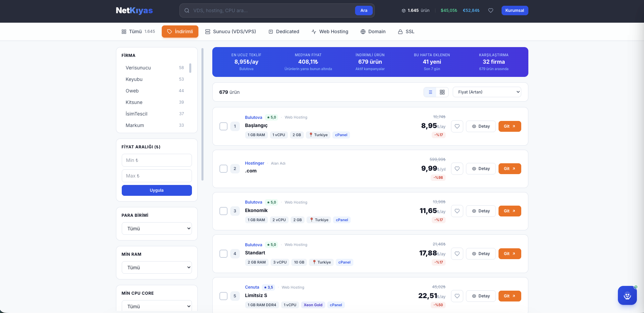Switch to list view layout
This screenshot has width=644, height=313.
pyautogui.click(x=430, y=92)
